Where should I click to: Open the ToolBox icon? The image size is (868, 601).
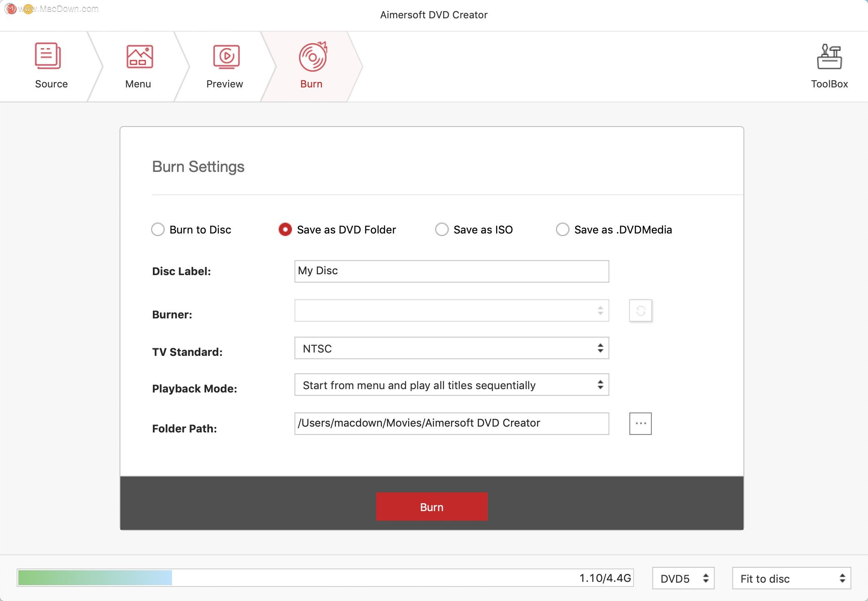(829, 56)
